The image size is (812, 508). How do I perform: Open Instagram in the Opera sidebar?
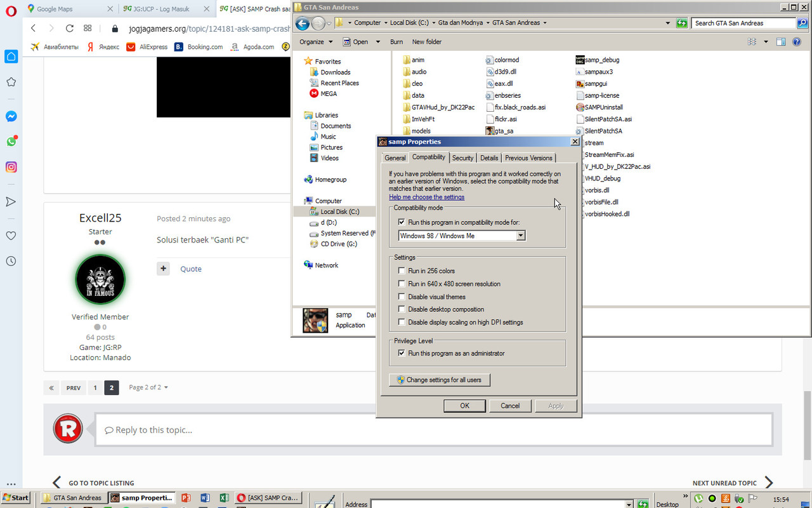pyautogui.click(x=11, y=167)
